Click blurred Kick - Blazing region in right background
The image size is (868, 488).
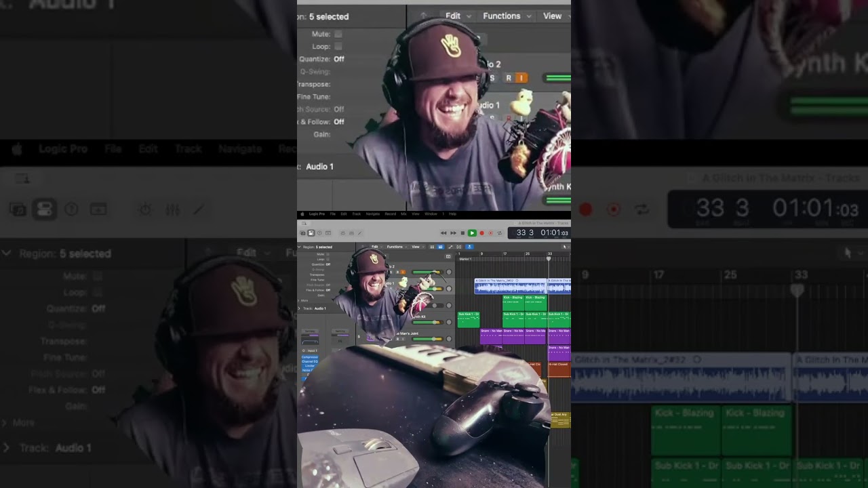[685, 430]
